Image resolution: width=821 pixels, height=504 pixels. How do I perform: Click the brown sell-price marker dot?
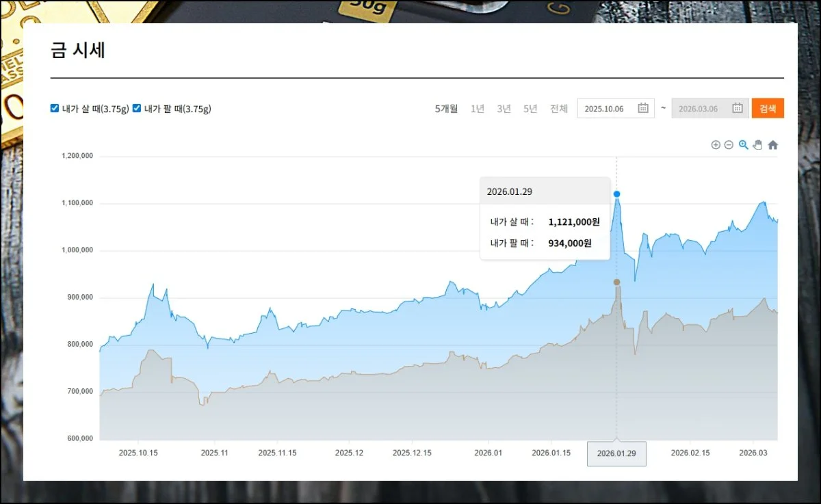[x=616, y=282]
